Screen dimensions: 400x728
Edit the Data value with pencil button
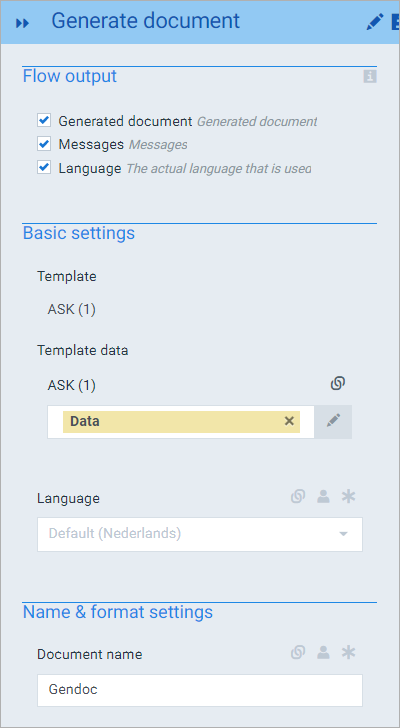click(x=333, y=422)
